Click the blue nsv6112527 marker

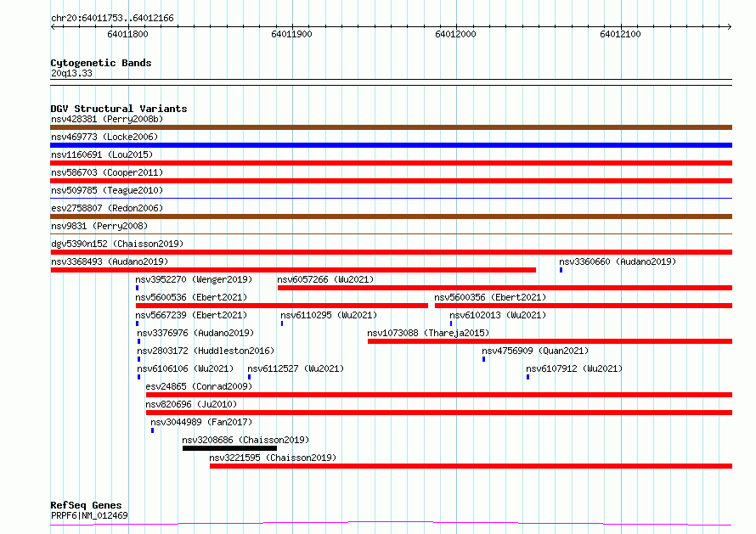tap(249, 377)
